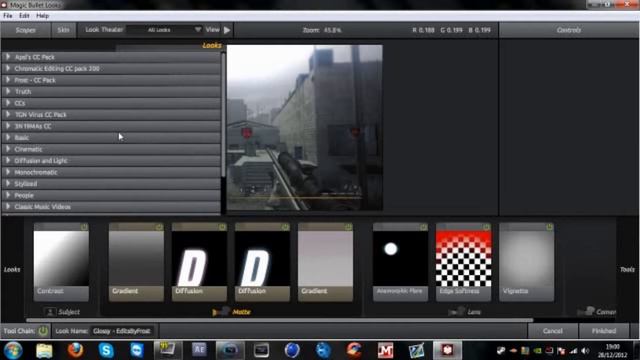Select the Matte section icon
Screen dimensions: 640x360
221,312
